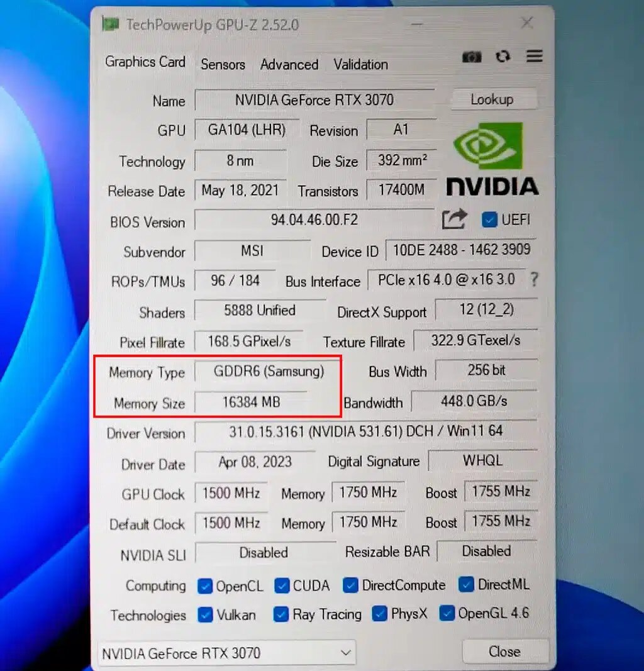Toggle the PhysX checkbox
This screenshot has height=671, width=644.
[380, 614]
